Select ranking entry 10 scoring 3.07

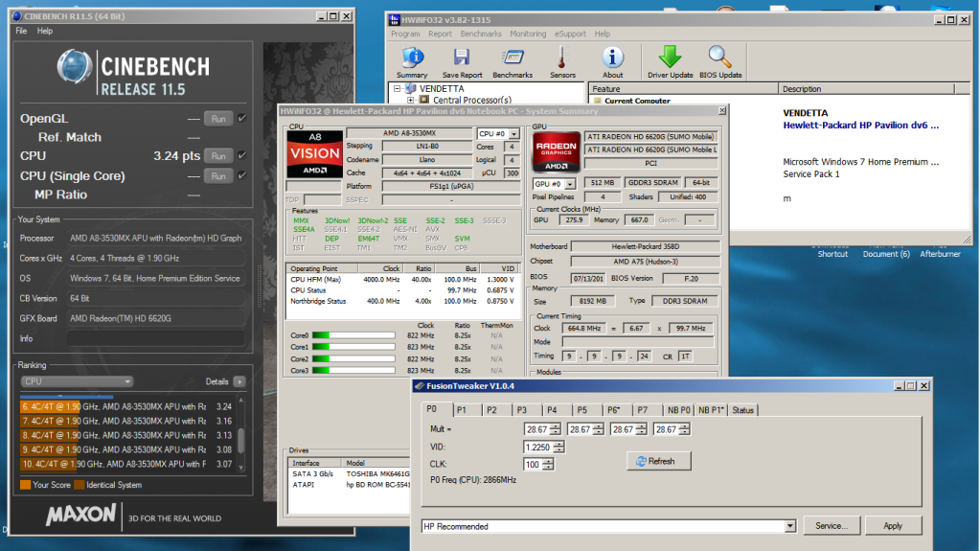click(126, 464)
